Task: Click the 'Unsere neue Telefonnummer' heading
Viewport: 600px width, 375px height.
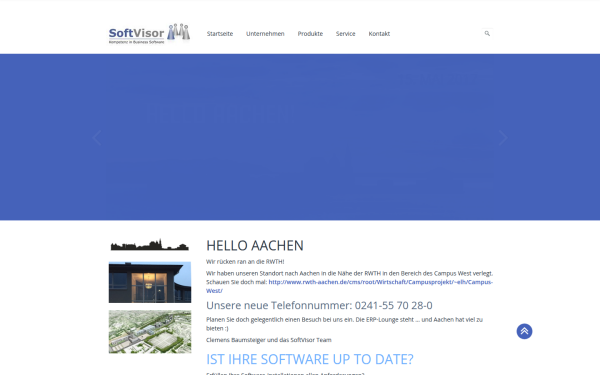Action: tap(319, 305)
